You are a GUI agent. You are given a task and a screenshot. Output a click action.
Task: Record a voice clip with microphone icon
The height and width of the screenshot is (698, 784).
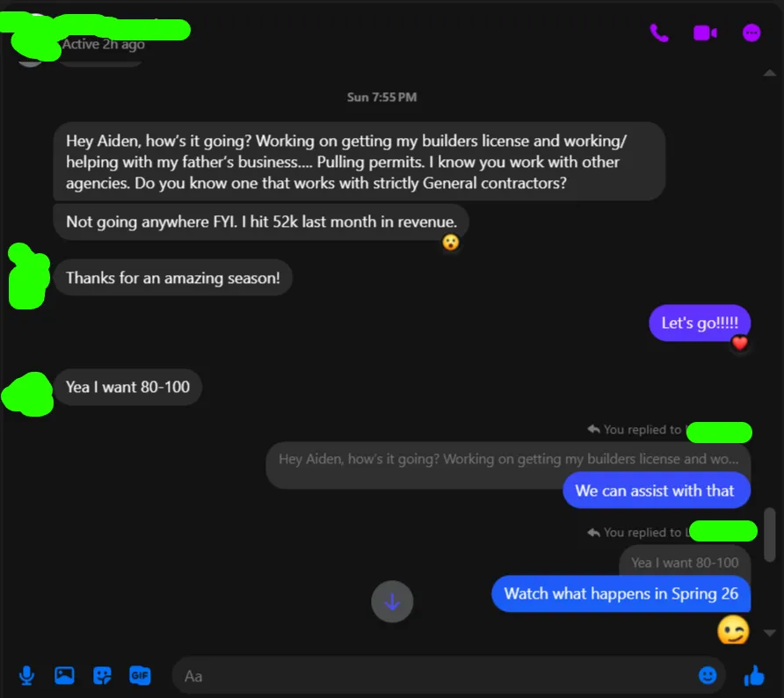(x=26, y=676)
